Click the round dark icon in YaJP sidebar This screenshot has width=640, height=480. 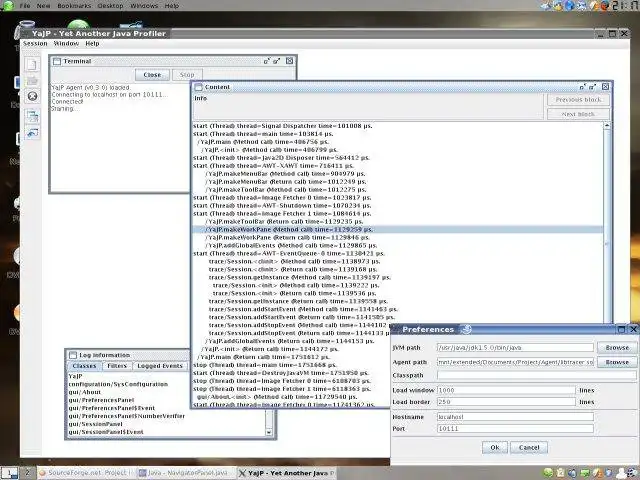pyautogui.click(x=32, y=96)
